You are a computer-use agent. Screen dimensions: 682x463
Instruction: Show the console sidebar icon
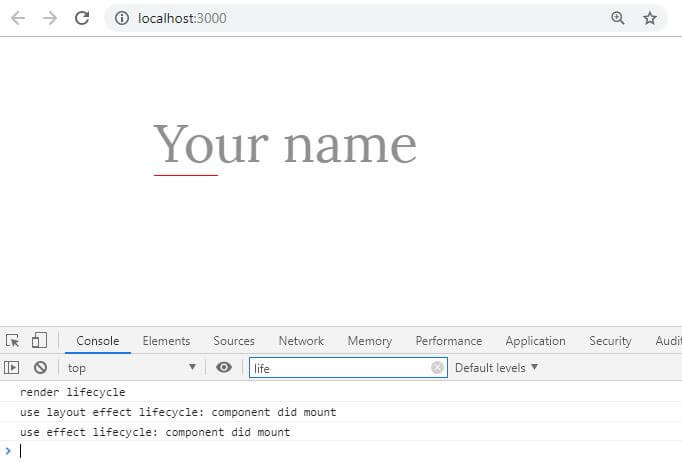[x=12, y=368]
